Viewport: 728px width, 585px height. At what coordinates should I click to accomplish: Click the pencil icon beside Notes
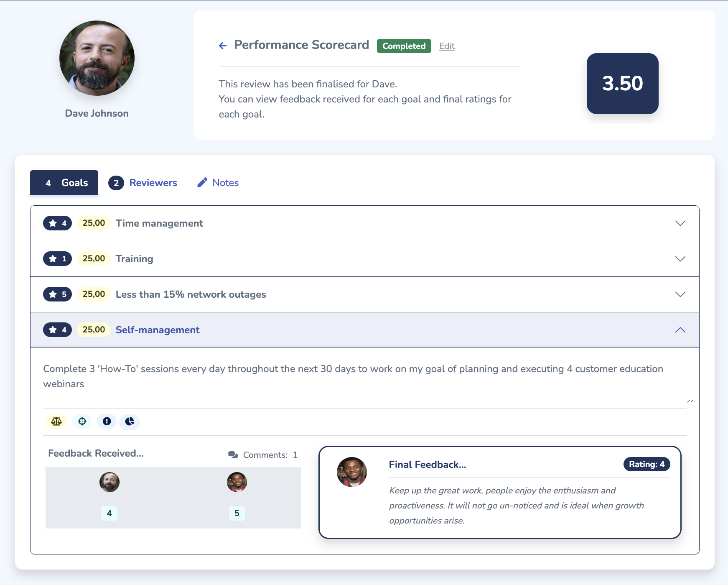202,182
